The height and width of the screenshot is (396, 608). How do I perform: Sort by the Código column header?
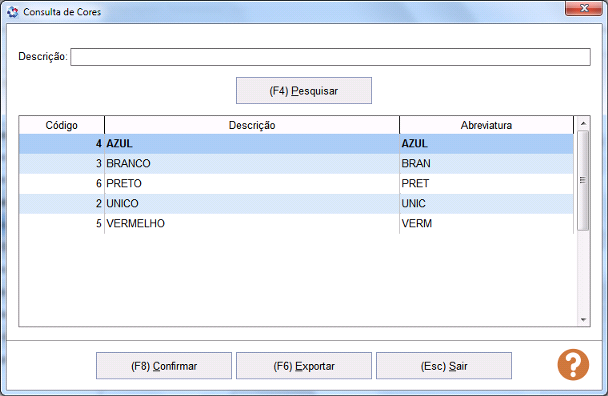[x=62, y=125]
